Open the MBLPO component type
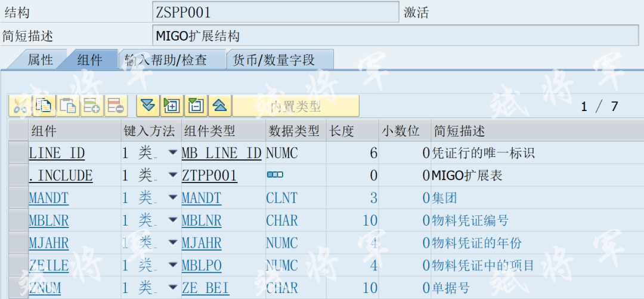The height and width of the screenshot is (299, 644). (202, 265)
